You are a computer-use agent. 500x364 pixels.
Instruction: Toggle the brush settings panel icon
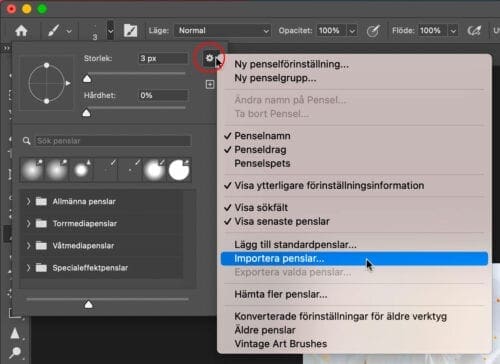coord(130,31)
